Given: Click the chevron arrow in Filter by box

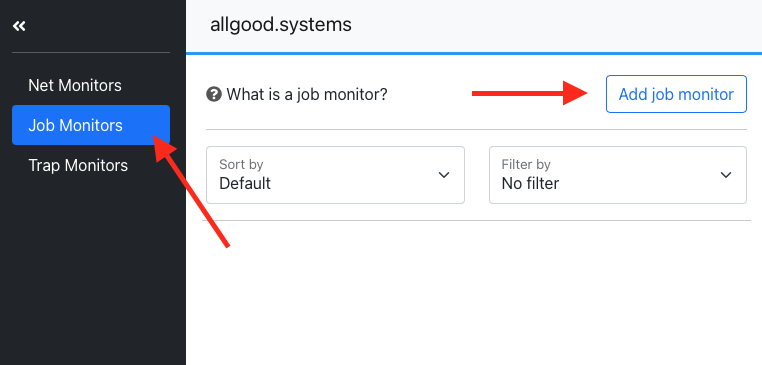Looking at the screenshot, I should 726,175.
